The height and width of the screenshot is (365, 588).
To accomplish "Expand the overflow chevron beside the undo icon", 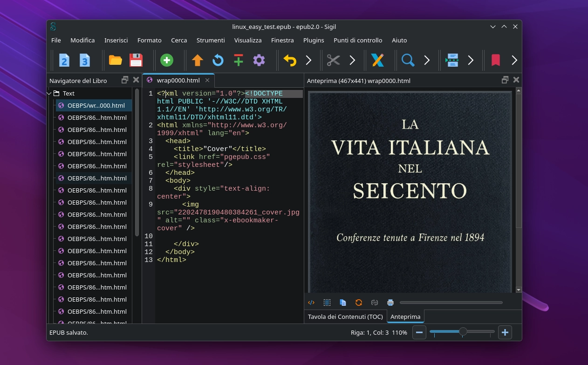I will point(308,60).
